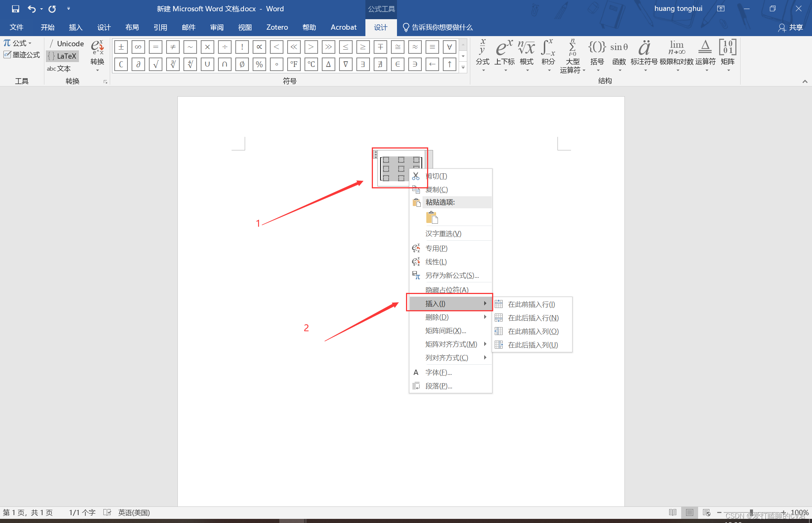Viewport: 812px width, 523px height.
Task: Insert the square root symbol
Action: (x=155, y=64)
